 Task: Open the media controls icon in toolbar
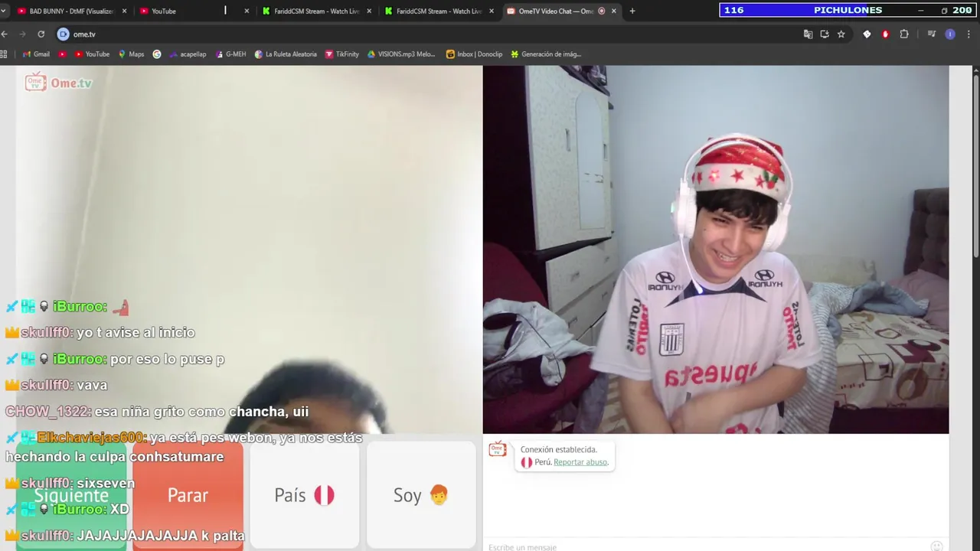[x=932, y=34]
